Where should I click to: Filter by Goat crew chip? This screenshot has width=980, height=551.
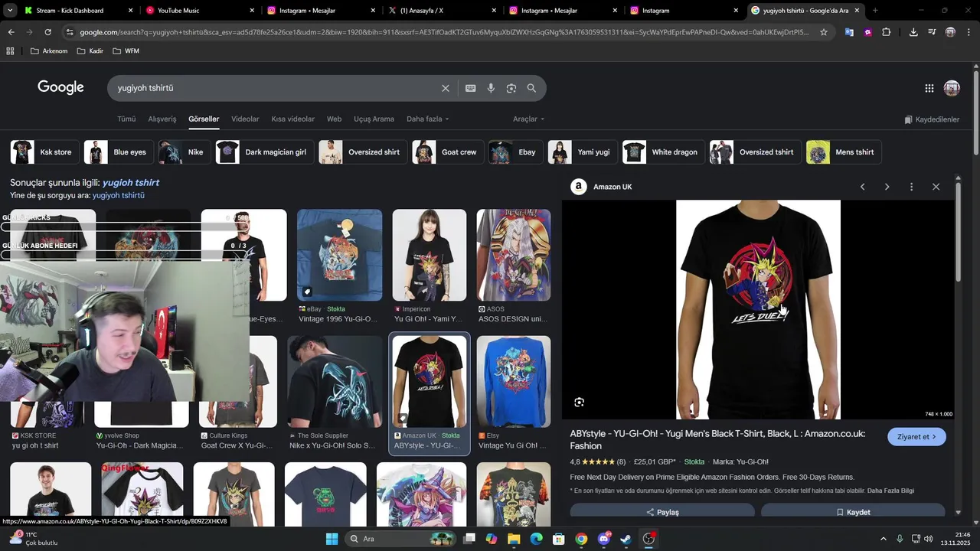[x=448, y=152]
